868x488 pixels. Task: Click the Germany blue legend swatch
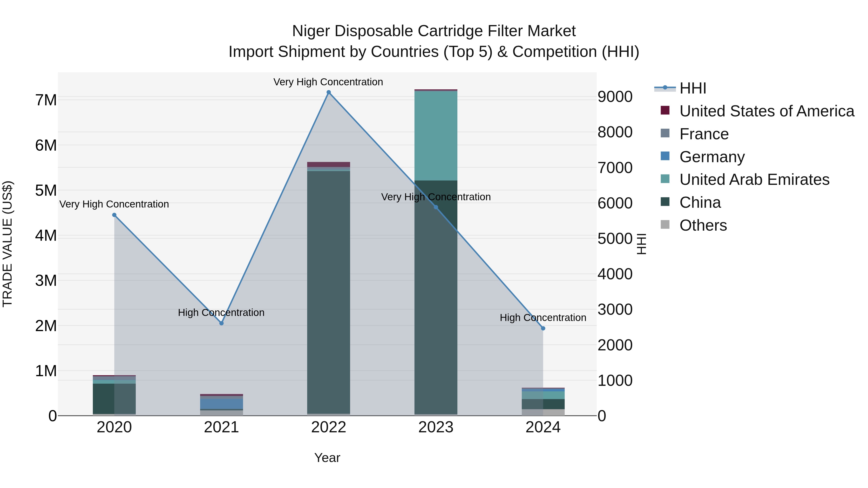coord(665,156)
